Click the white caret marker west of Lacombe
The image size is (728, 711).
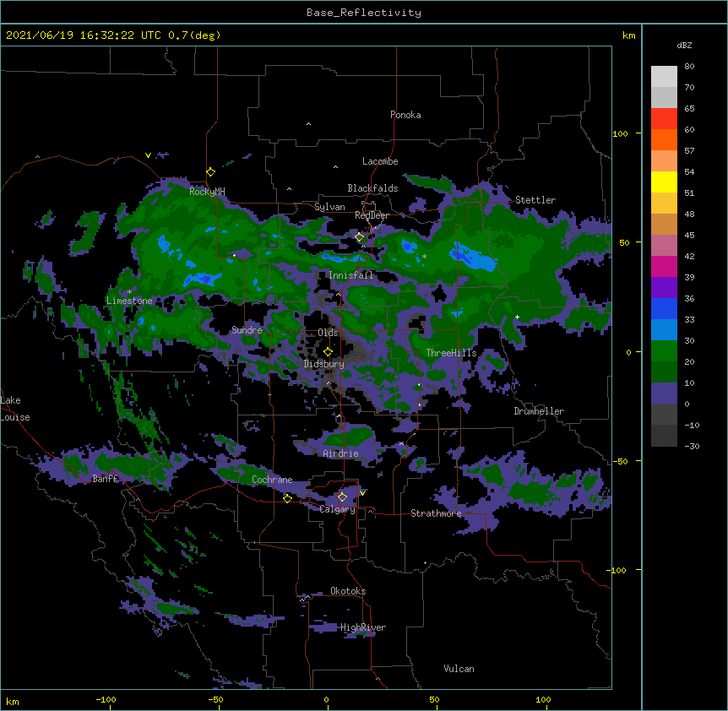[x=335, y=167]
